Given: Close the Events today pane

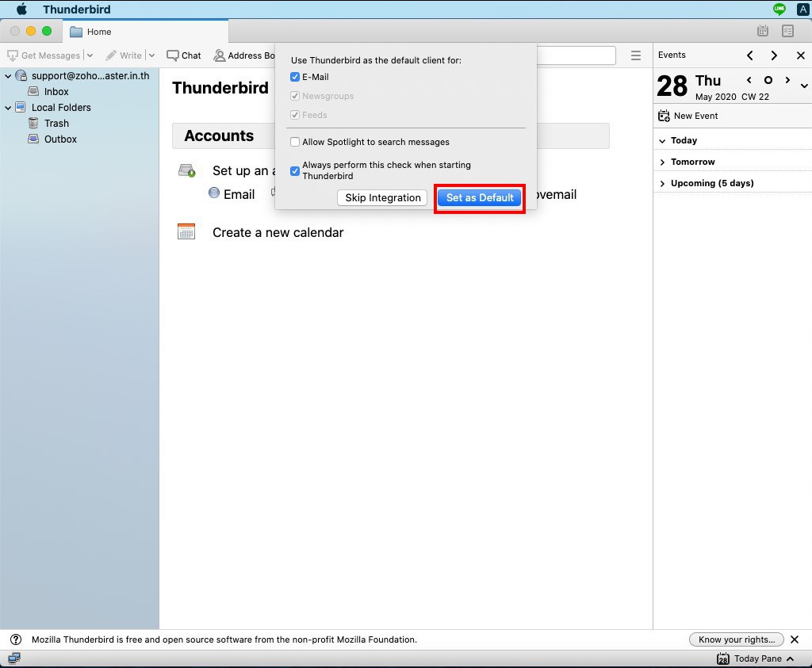Looking at the screenshot, I should (x=801, y=55).
